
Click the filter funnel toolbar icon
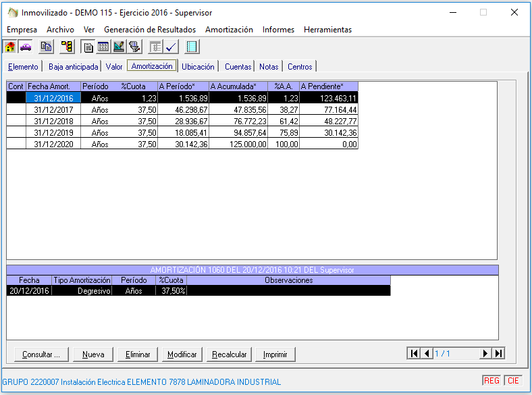click(x=134, y=47)
